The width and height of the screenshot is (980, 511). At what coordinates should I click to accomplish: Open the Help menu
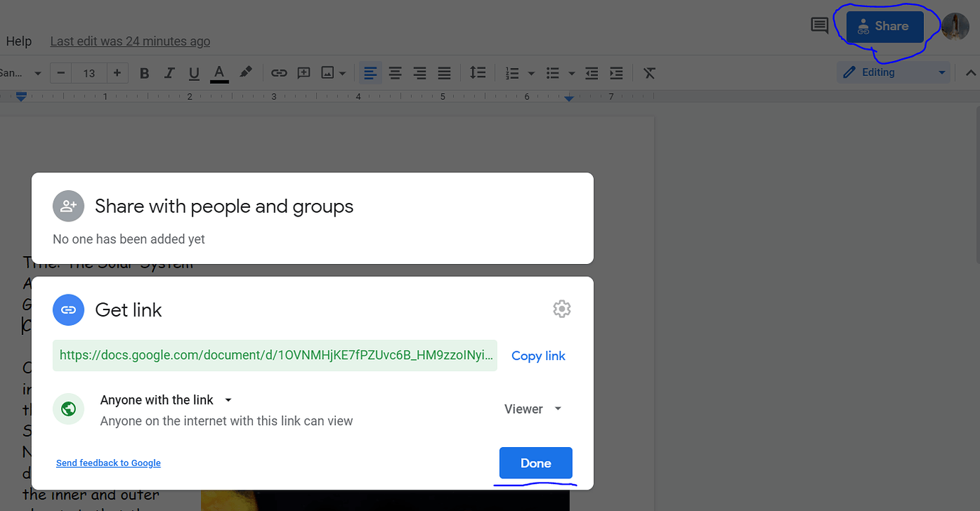[x=18, y=40]
